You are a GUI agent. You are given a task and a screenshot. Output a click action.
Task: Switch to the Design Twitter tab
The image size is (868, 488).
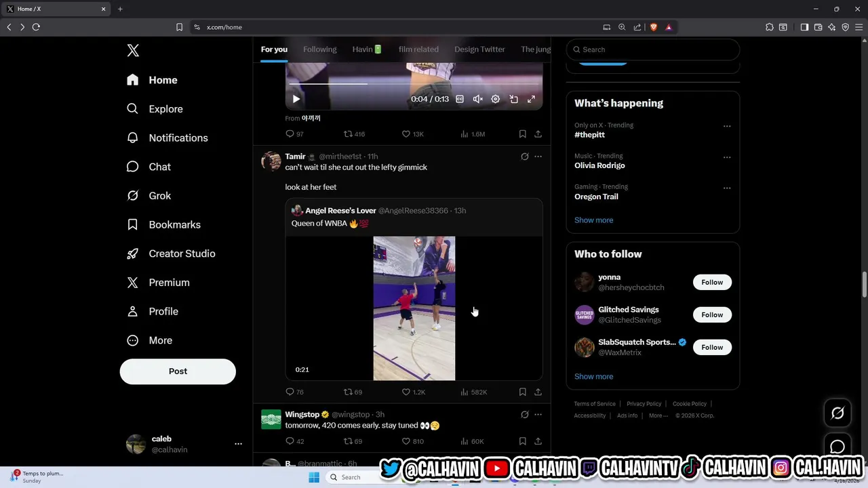click(479, 49)
